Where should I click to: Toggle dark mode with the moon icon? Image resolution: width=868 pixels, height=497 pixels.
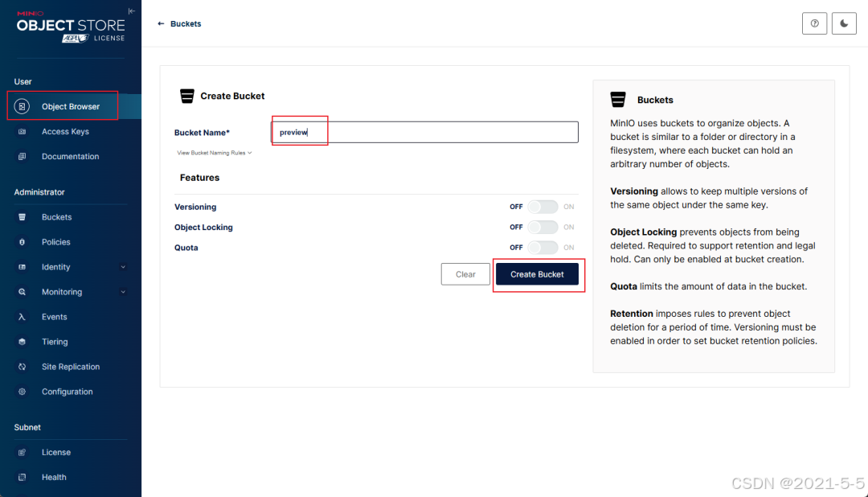(843, 23)
